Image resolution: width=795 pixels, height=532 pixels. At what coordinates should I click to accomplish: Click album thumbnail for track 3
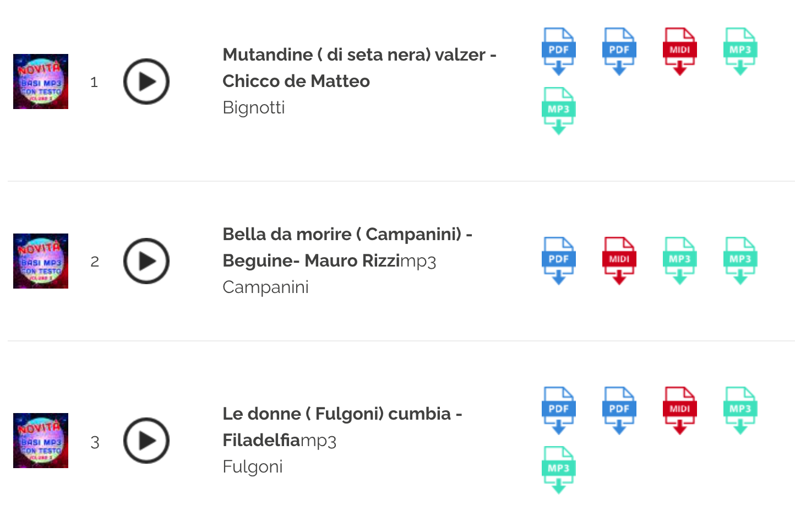[x=41, y=441]
